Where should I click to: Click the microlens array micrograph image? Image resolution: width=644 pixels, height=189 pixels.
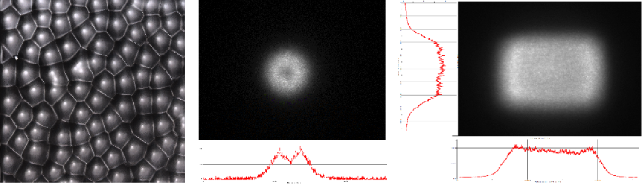pos(92,91)
